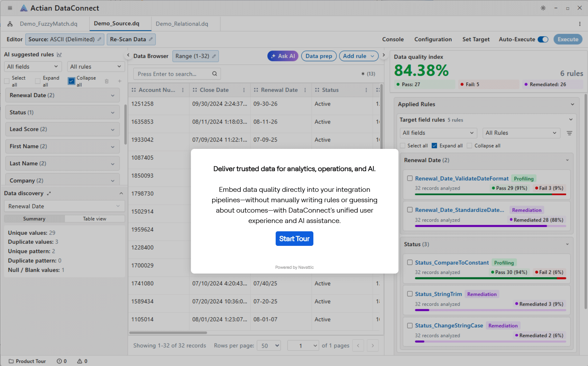Select the Status_StringTrim rule checkbox
Image resolution: width=588 pixels, height=366 pixels.
coord(410,294)
